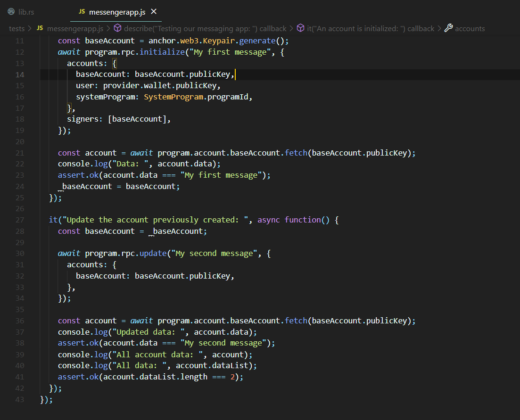Click the JS file icon in breadcrumbs

[40, 28]
